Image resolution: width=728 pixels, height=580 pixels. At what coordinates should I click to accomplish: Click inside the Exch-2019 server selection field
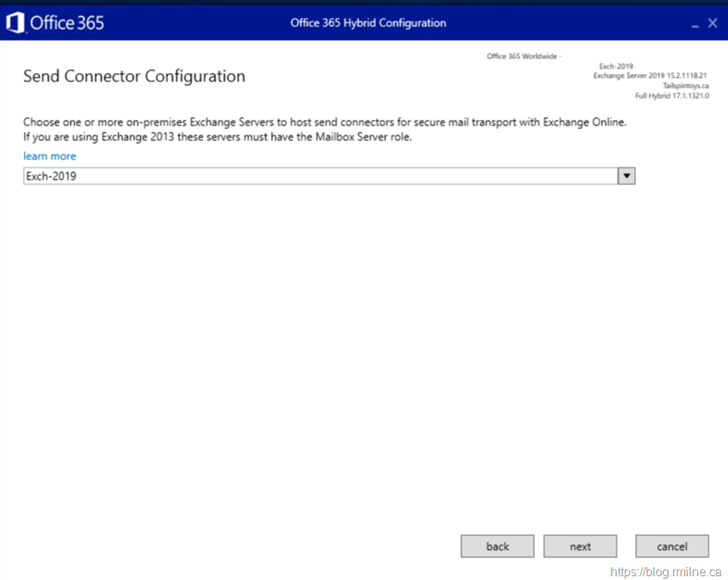click(x=317, y=176)
